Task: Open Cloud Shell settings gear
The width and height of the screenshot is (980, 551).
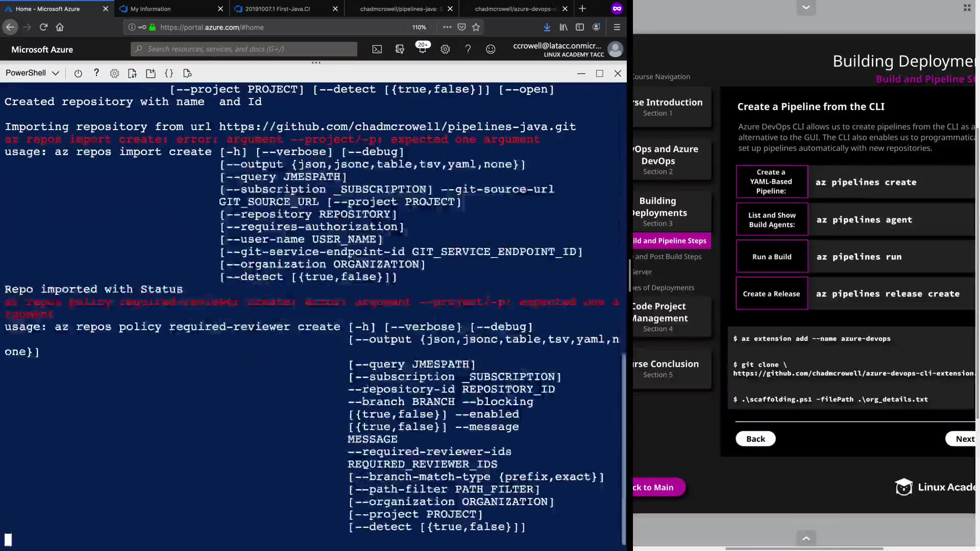Action: 114,73
